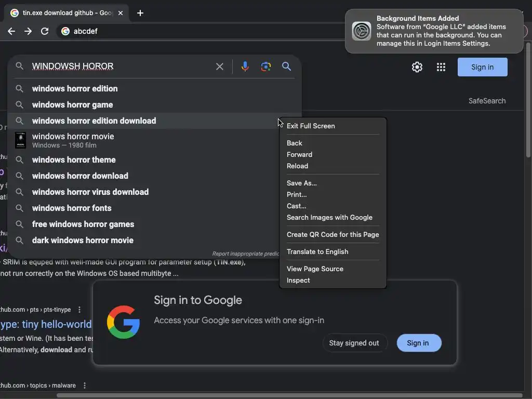This screenshot has width=532, height=399.
Task: Choose Translate to English
Action: [x=333, y=252]
